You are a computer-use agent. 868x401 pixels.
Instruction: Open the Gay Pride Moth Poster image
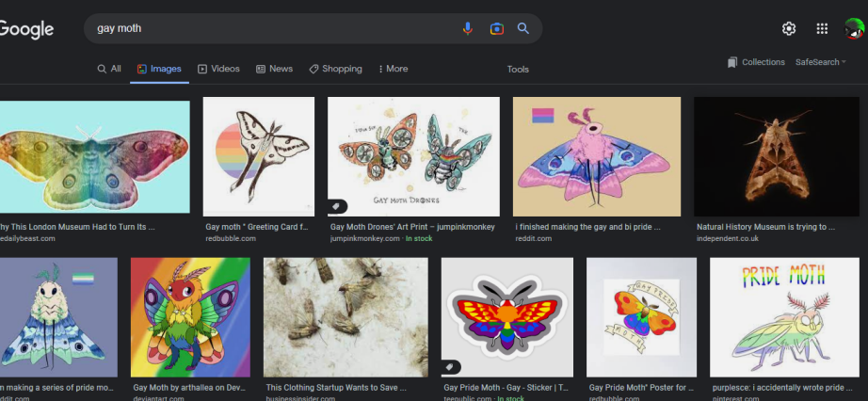tap(642, 317)
